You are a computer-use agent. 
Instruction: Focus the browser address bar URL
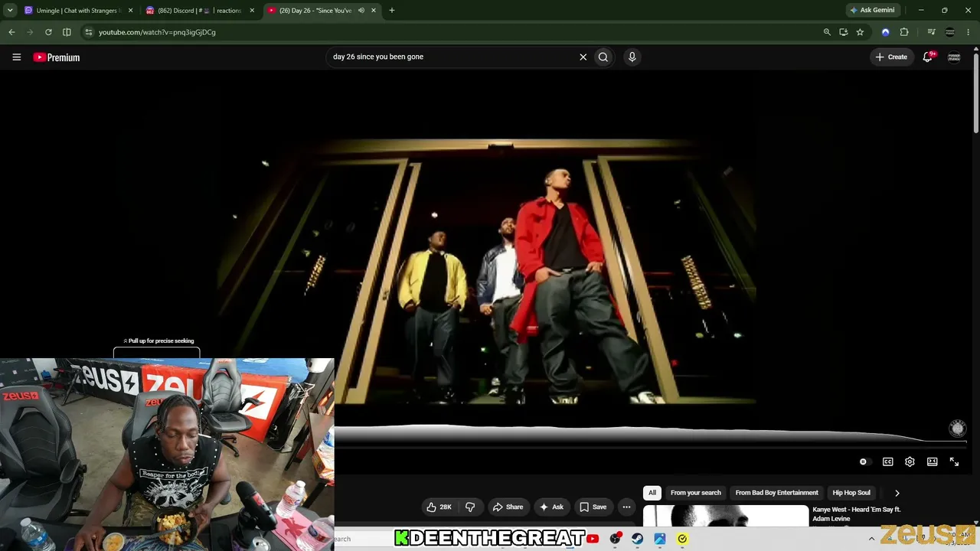pos(452,32)
